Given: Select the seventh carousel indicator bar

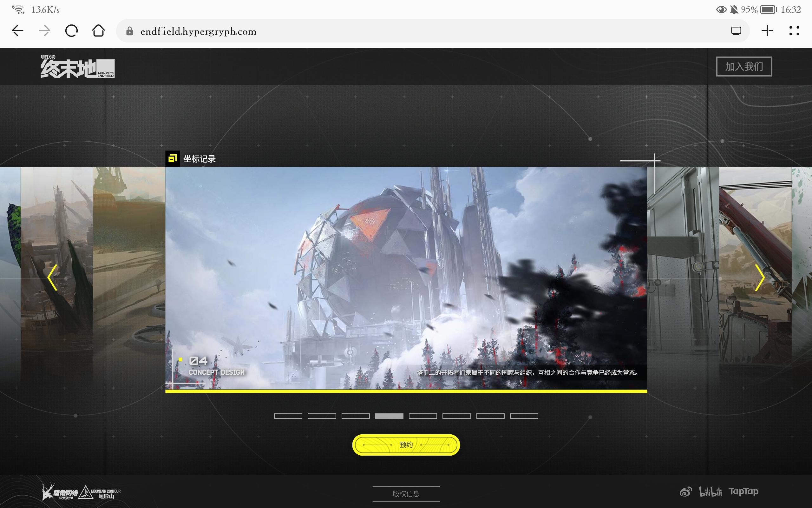Looking at the screenshot, I should click(x=491, y=416).
